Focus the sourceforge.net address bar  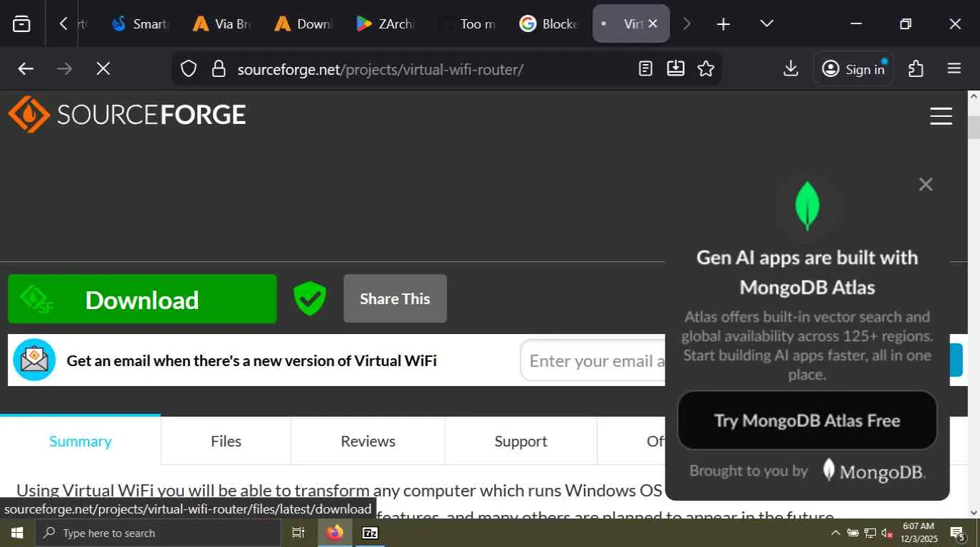380,69
